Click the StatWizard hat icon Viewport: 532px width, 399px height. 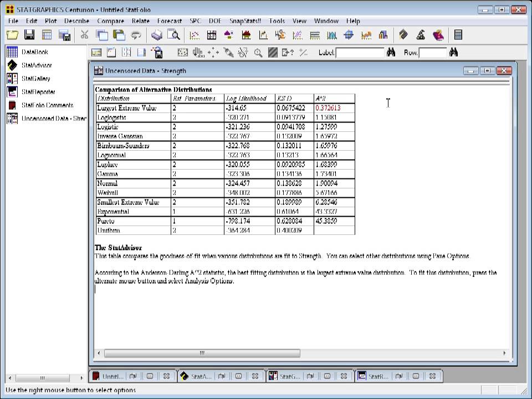[x=421, y=35]
